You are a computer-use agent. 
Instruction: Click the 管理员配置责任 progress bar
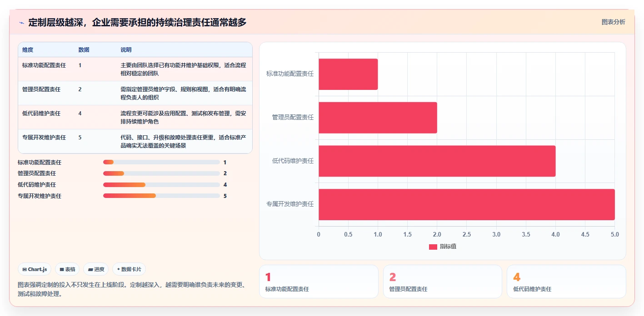coord(161,173)
